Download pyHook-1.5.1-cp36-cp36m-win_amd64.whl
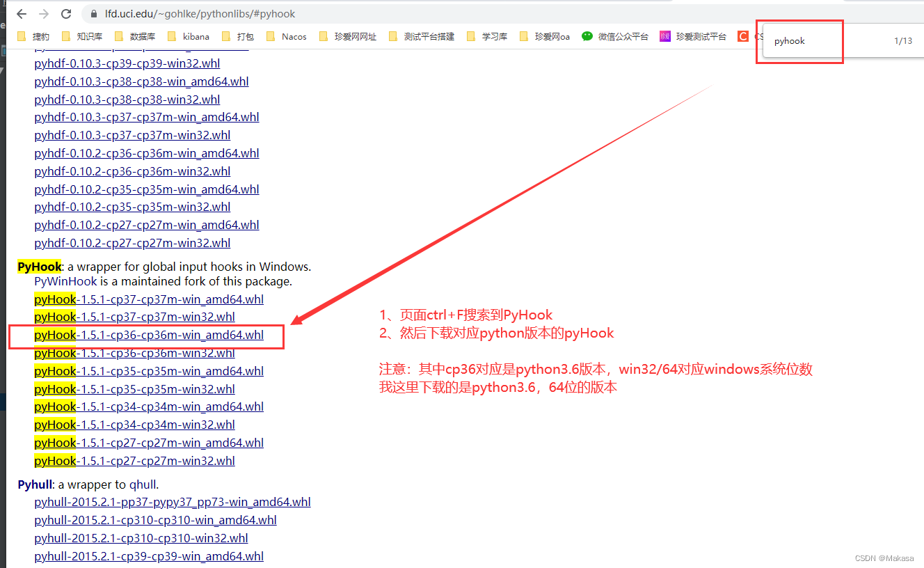The image size is (924, 568). [x=149, y=335]
